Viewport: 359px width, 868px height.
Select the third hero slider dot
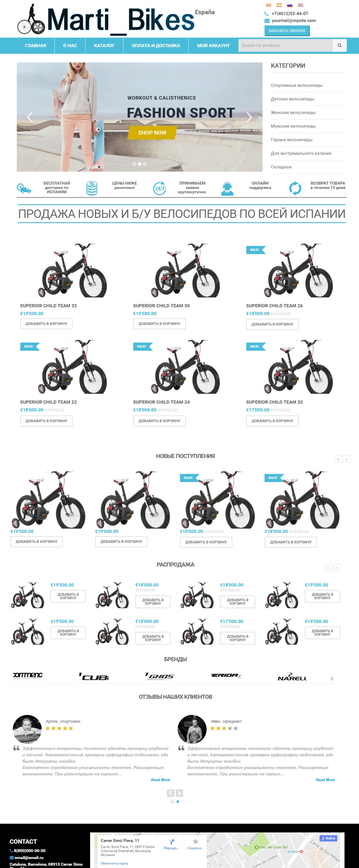145,164
